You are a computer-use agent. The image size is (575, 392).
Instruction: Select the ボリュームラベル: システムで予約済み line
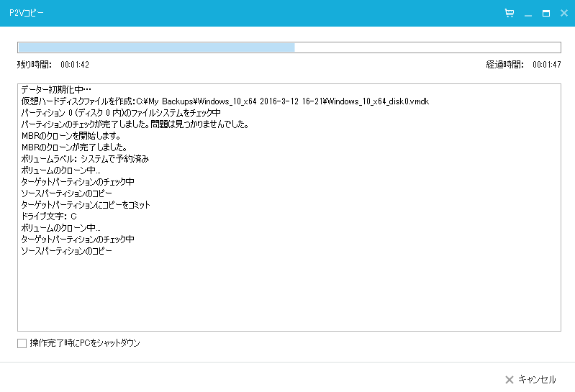(85, 159)
